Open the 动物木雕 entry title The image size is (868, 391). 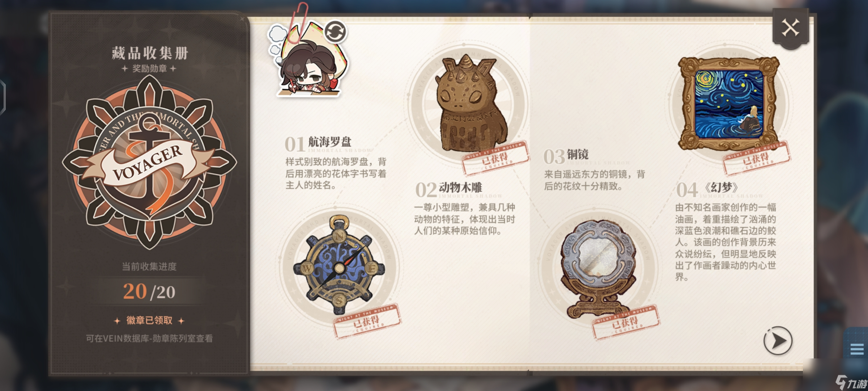click(x=460, y=188)
